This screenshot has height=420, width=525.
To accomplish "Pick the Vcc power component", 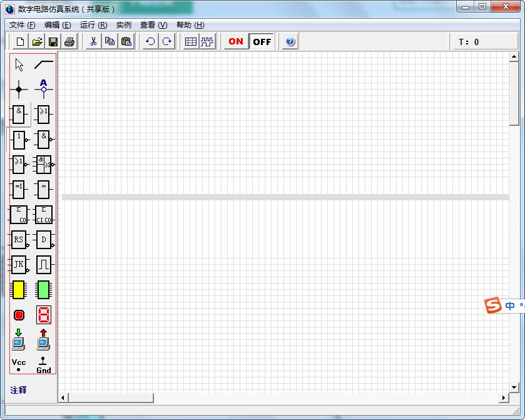I will click(19, 365).
